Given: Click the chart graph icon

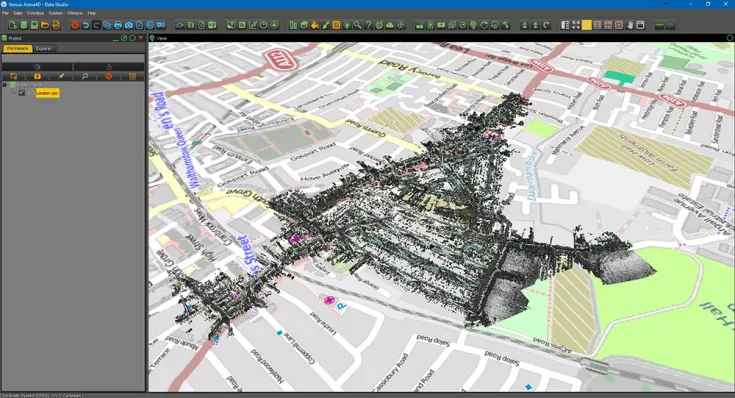Looking at the screenshot, I should point(253,25).
